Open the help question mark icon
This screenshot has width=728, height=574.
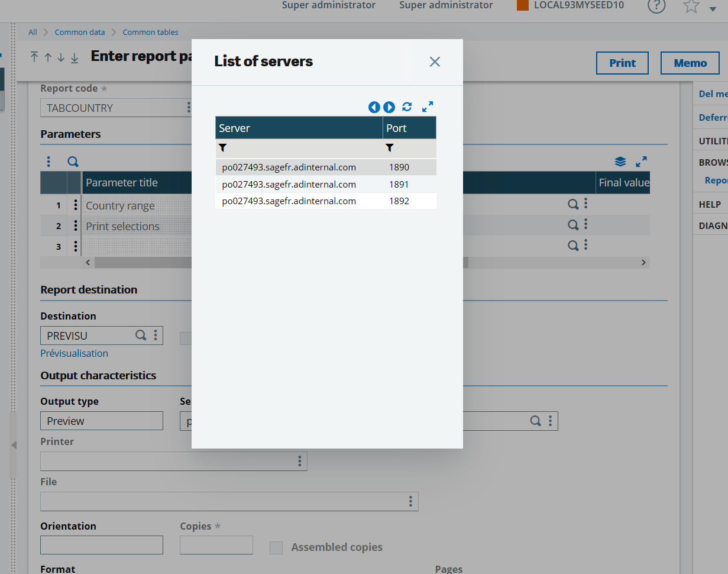point(656,6)
